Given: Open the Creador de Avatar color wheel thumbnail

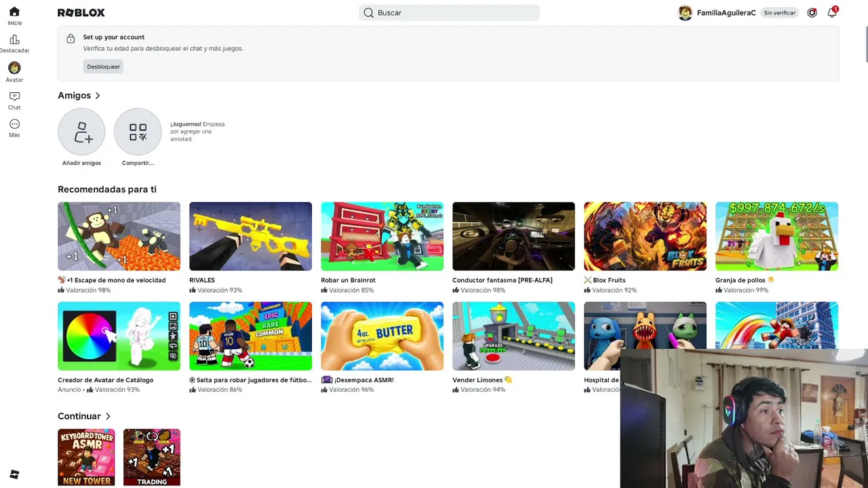Looking at the screenshot, I should (119, 336).
